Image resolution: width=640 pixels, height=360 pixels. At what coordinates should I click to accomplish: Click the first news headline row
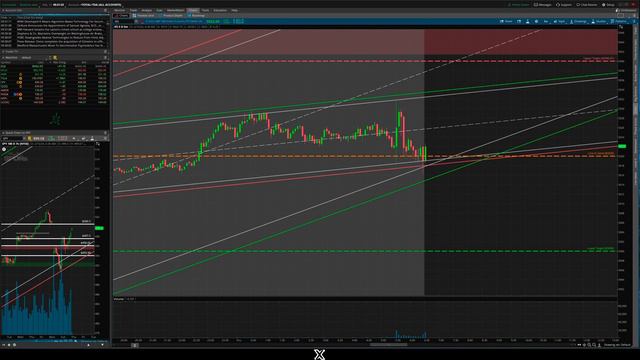tap(54, 21)
